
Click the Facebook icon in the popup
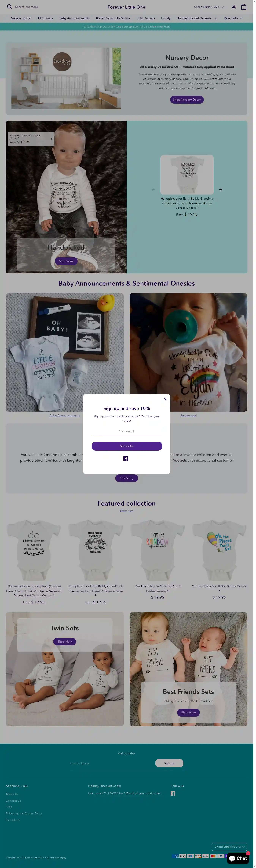click(126, 458)
